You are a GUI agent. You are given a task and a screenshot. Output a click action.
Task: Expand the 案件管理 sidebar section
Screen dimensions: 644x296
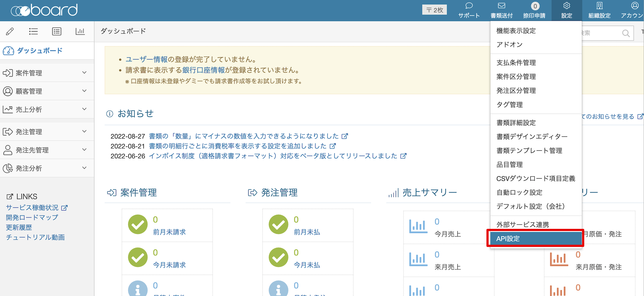click(x=47, y=73)
